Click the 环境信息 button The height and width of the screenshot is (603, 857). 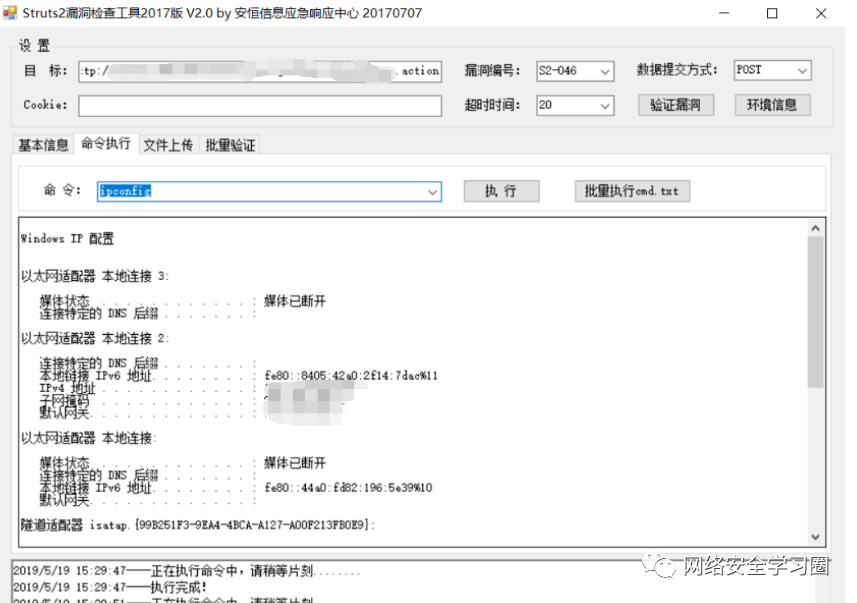coord(772,105)
